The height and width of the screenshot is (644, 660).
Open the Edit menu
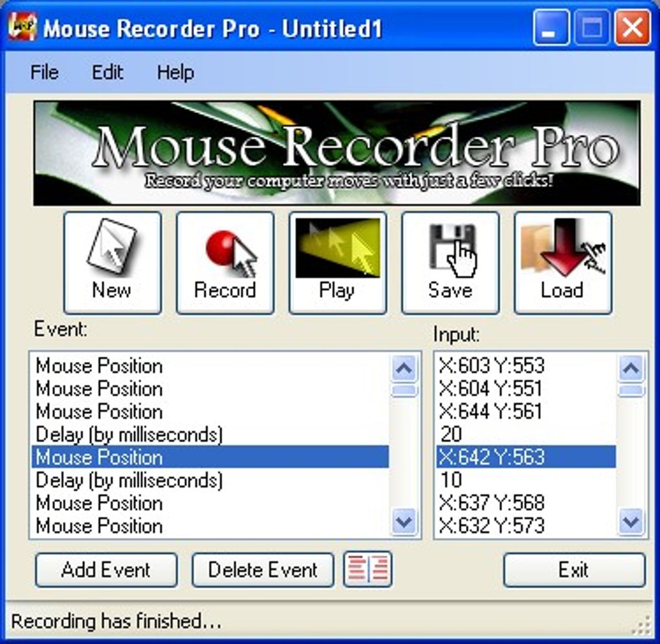[x=107, y=72]
